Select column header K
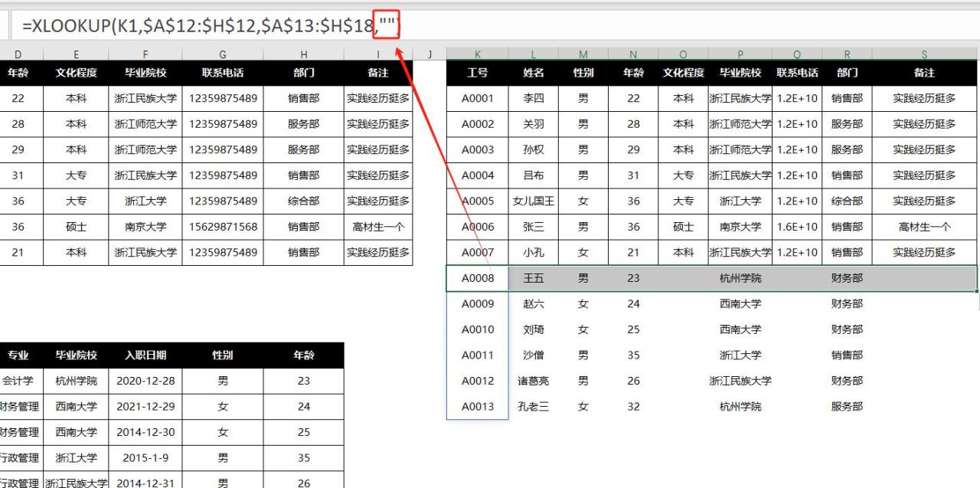The image size is (980, 488). pyautogui.click(x=478, y=54)
